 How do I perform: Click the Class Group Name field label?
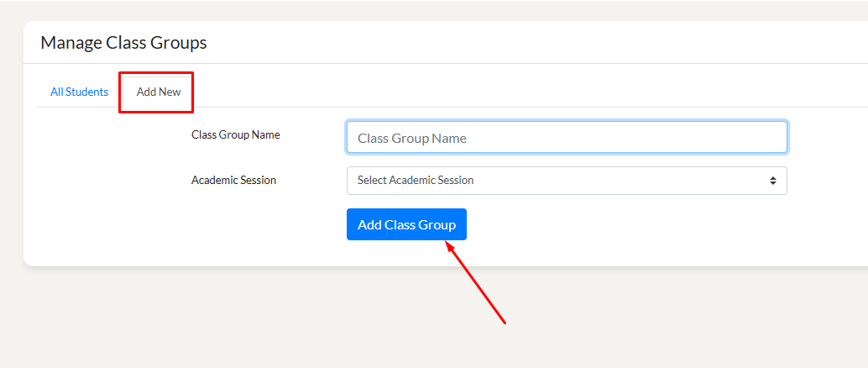tap(236, 134)
